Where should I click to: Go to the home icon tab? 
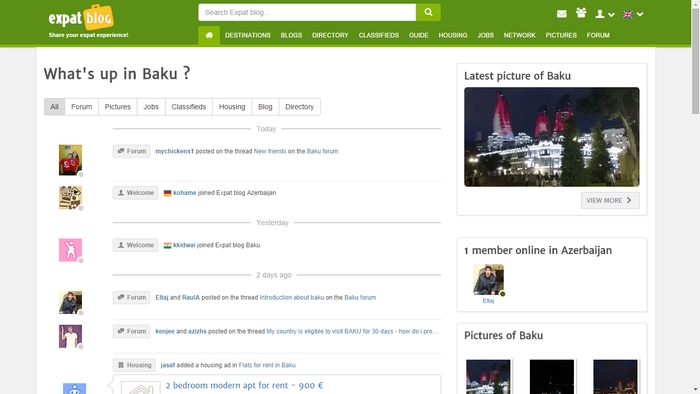coord(209,35)
